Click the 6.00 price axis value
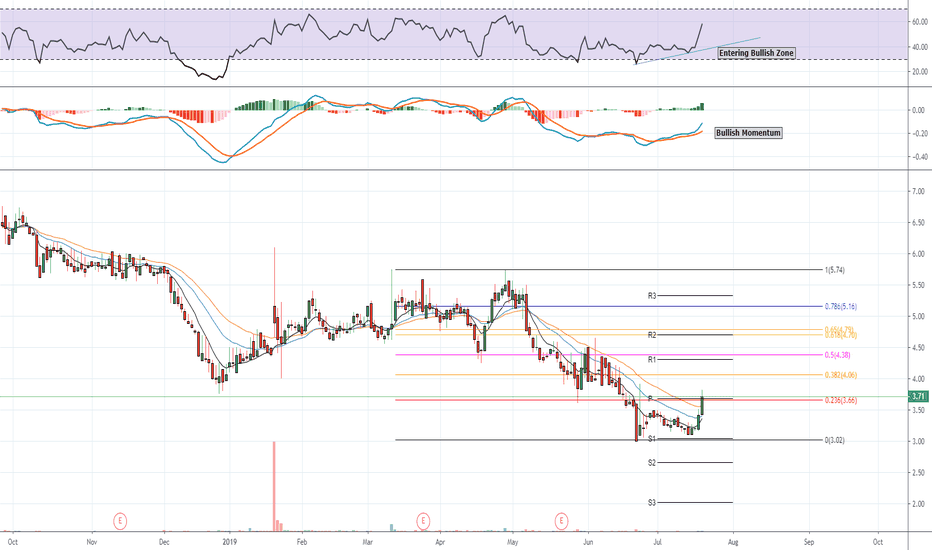 point(918,254)
